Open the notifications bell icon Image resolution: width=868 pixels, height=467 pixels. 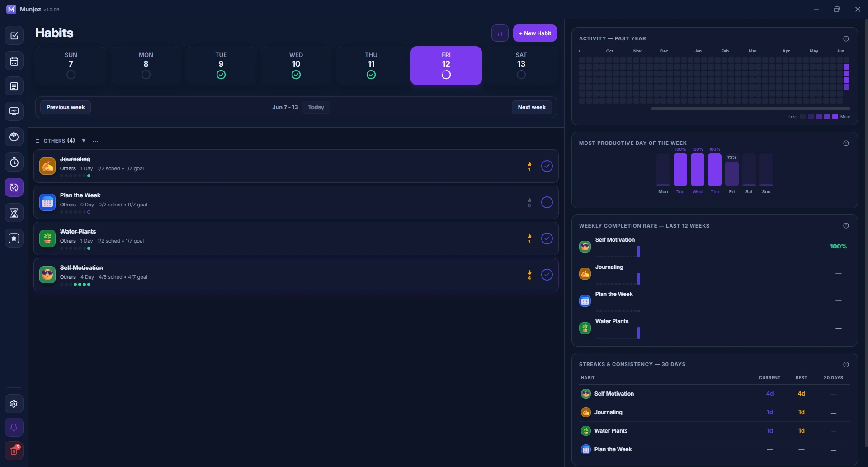[14, 427]
